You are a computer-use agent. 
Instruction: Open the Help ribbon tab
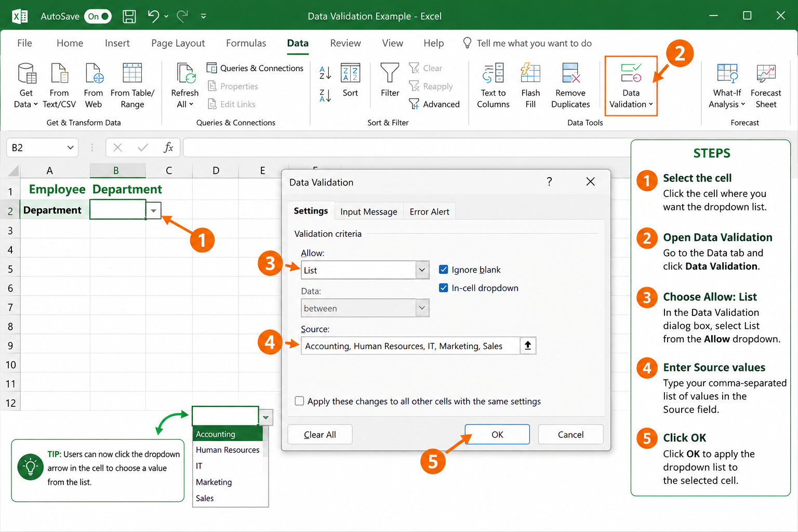coord(434,43)
